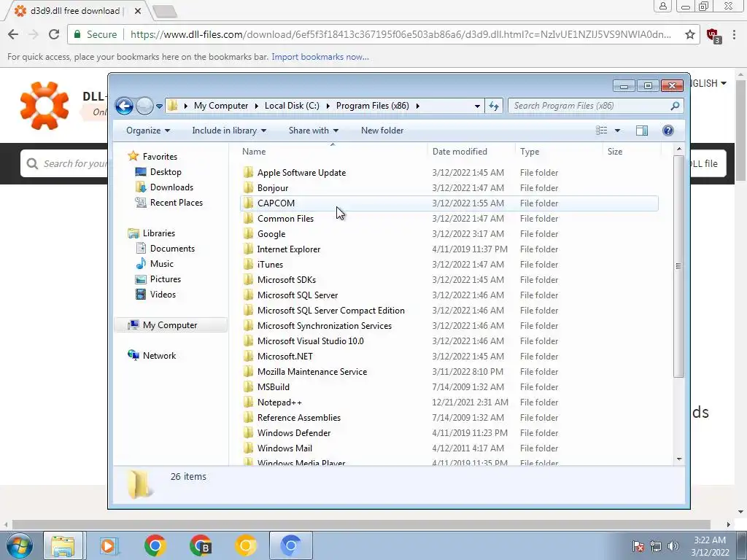This screenshot has height=560, width=747.
Task: Select the Microsoft SDKs folder
Action: (286, 280)
